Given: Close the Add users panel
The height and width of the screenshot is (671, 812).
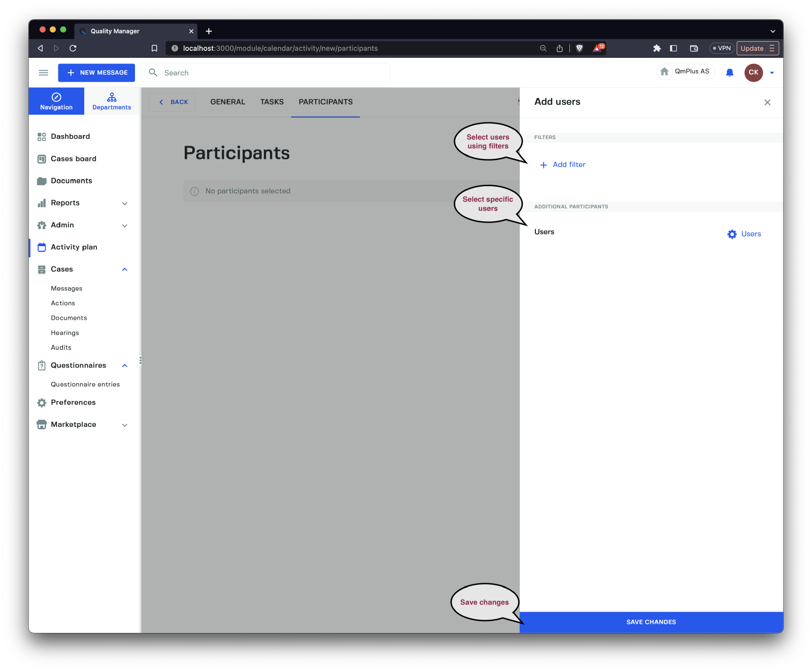Looking at the screenshot, I should 767,103.
